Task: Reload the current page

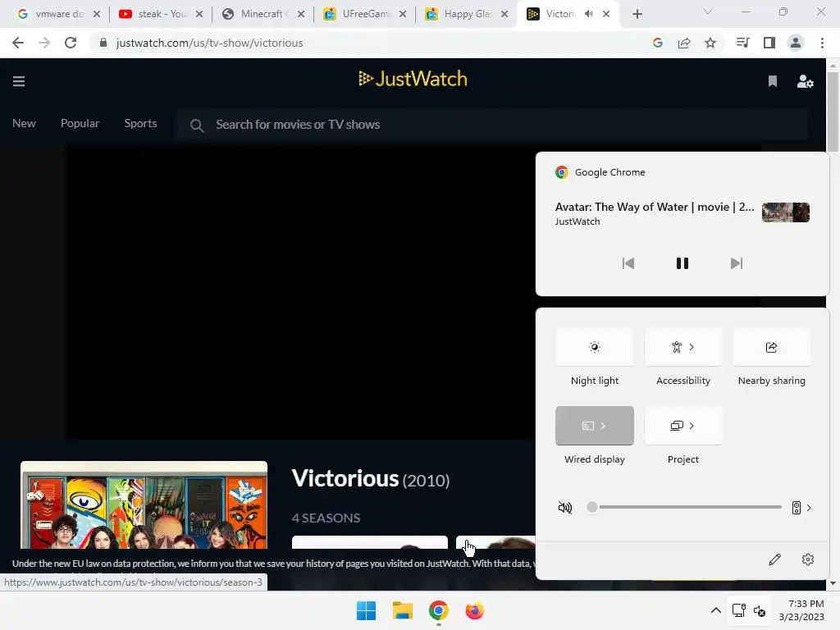Action: click(71, 43)
